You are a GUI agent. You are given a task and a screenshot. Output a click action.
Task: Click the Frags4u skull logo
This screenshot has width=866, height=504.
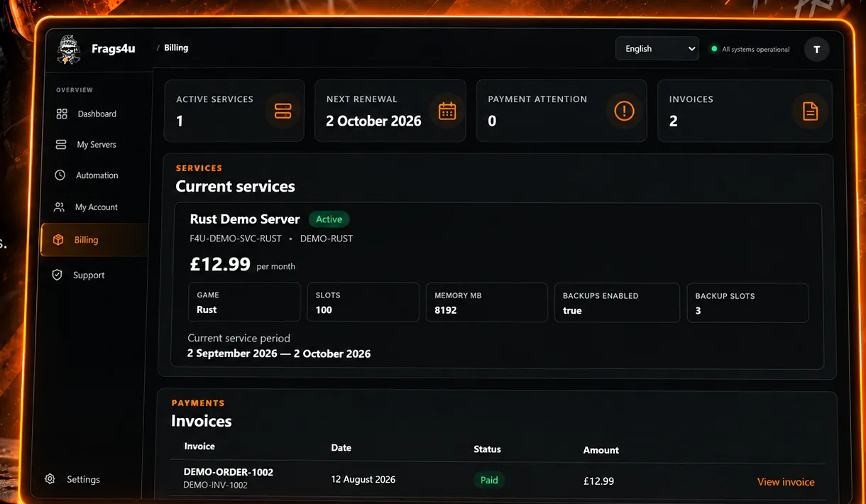[70, 50]
